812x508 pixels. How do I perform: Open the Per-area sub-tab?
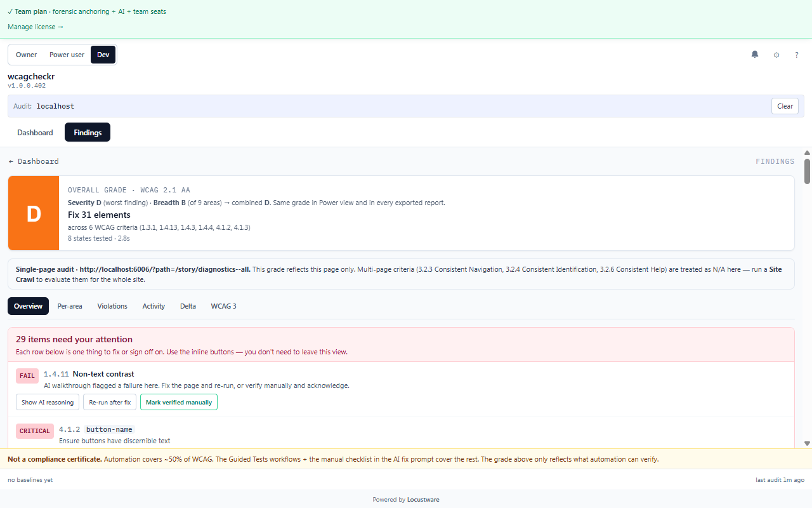pos(70,306)
